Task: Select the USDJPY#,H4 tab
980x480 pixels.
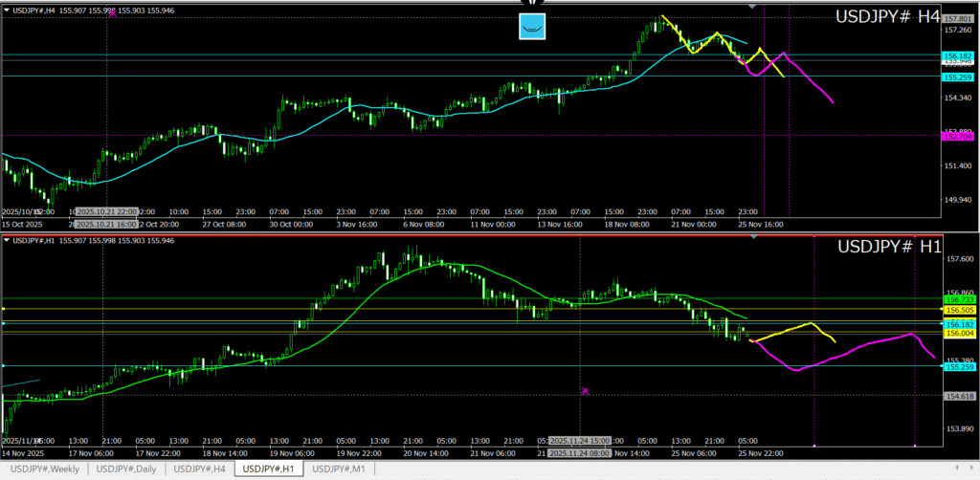Action: pyautogui.click(x=200, y=469)
